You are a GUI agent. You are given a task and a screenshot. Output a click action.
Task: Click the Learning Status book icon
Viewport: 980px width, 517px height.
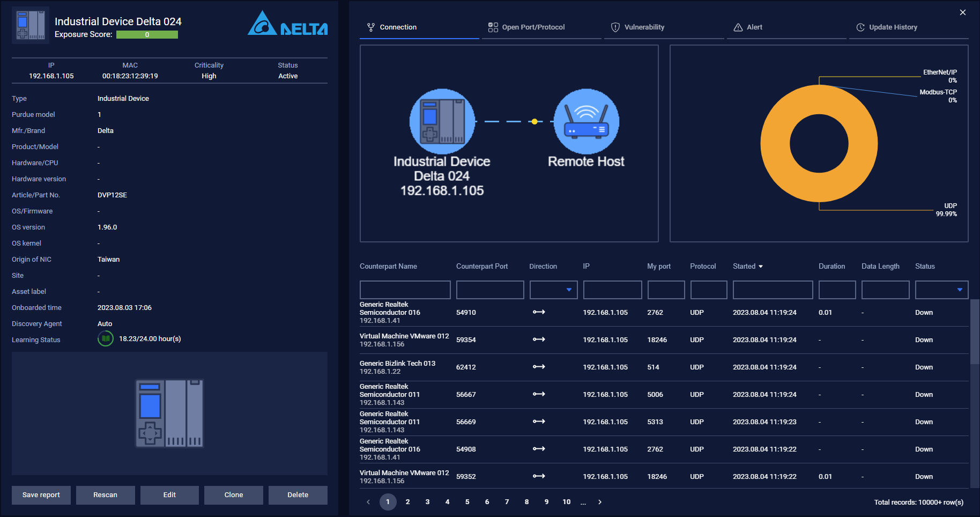point(106,339)
